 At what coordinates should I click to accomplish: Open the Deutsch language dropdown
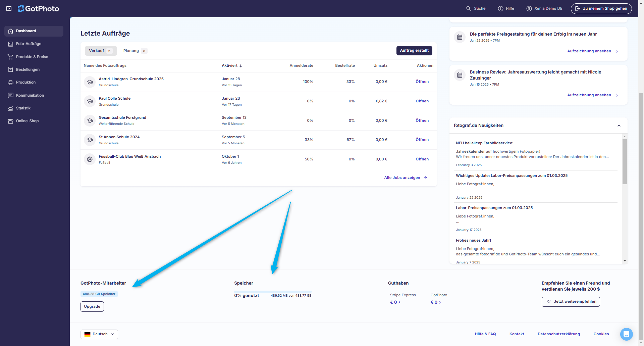click(x=99, y=334)
